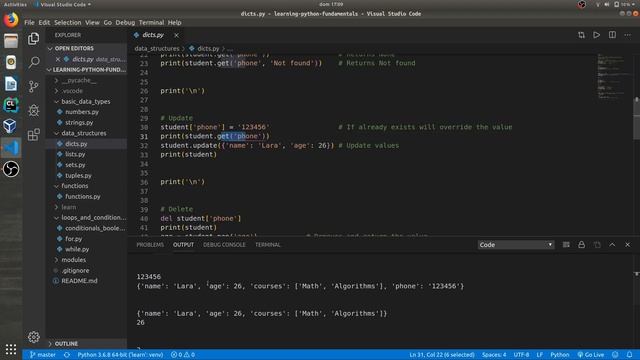The width and height of the screenshot is (640, 360).
Task: Open errors and warnings count
Action: click(182, 355)
